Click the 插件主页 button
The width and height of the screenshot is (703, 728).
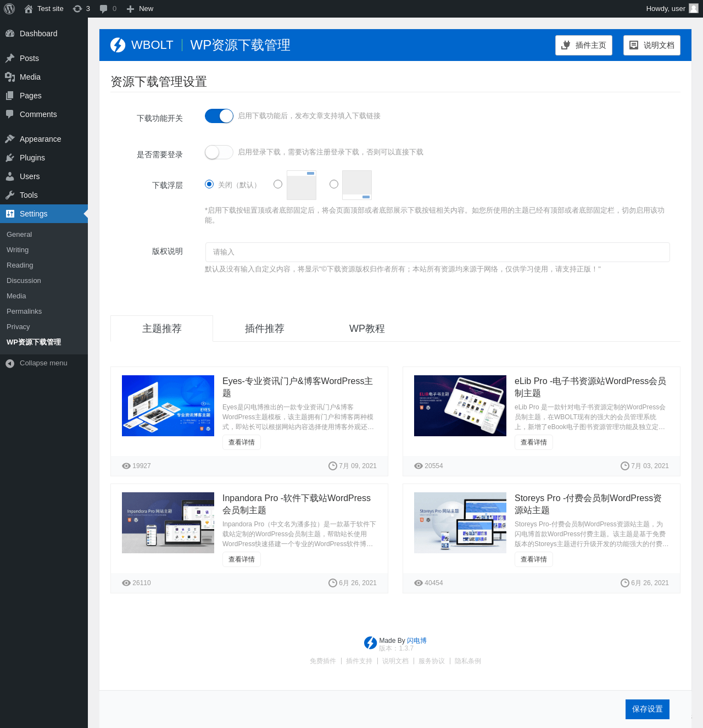[584, 45]
